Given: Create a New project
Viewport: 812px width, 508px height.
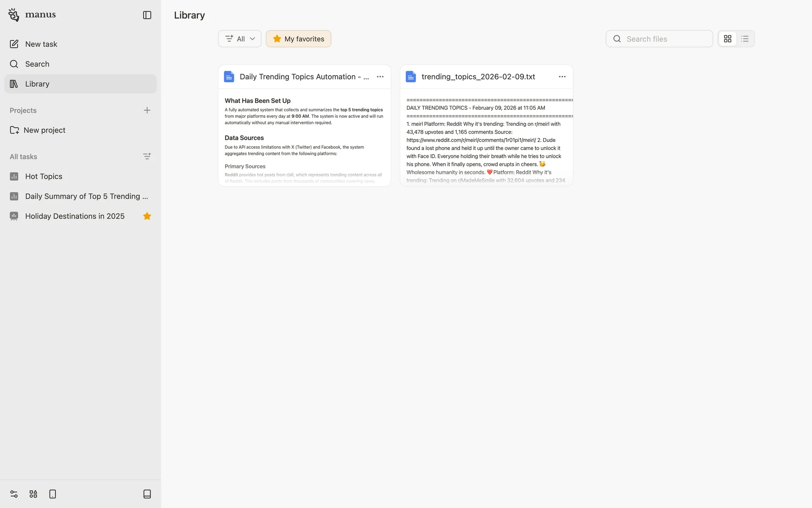Looking at the screenshot, I should 44,130.
